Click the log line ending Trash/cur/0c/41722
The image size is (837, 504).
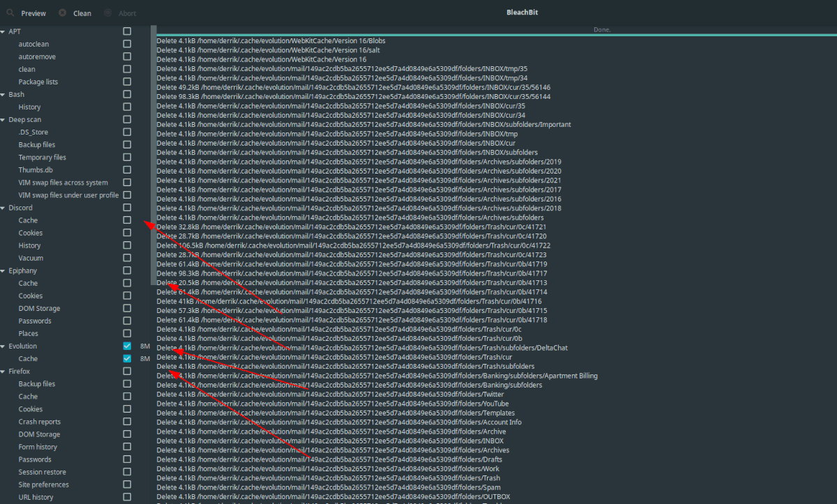(x=354, y=245)
